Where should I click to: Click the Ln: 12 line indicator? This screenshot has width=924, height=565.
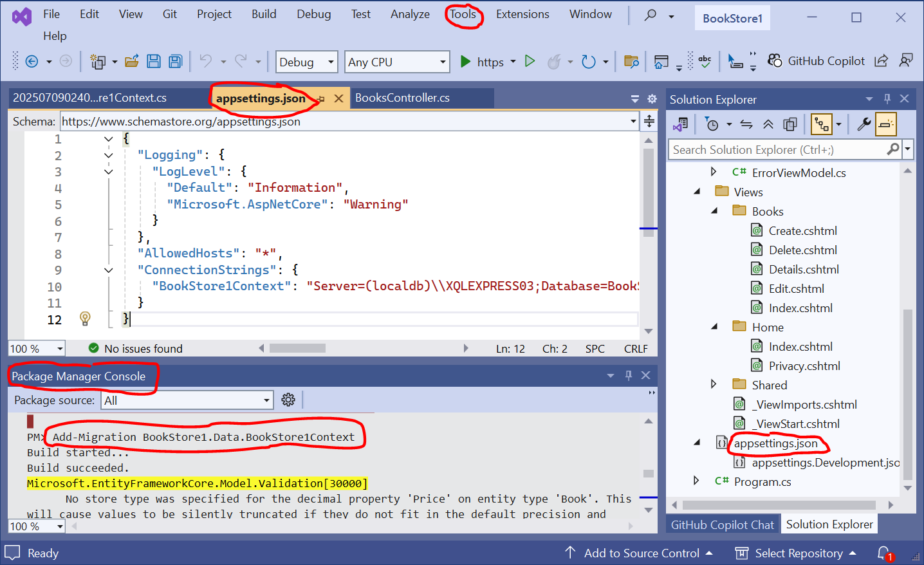pyautogui.click(x=510, y=349)
